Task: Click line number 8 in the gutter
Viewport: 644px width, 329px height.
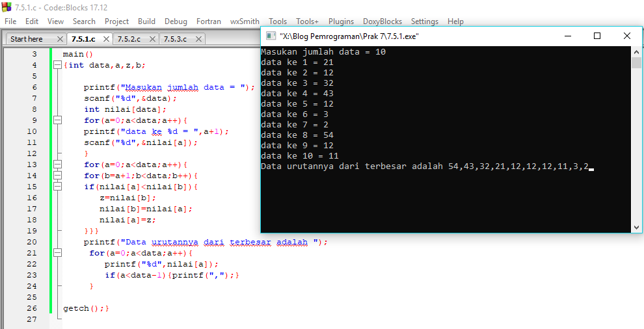Action: point(34,109)
